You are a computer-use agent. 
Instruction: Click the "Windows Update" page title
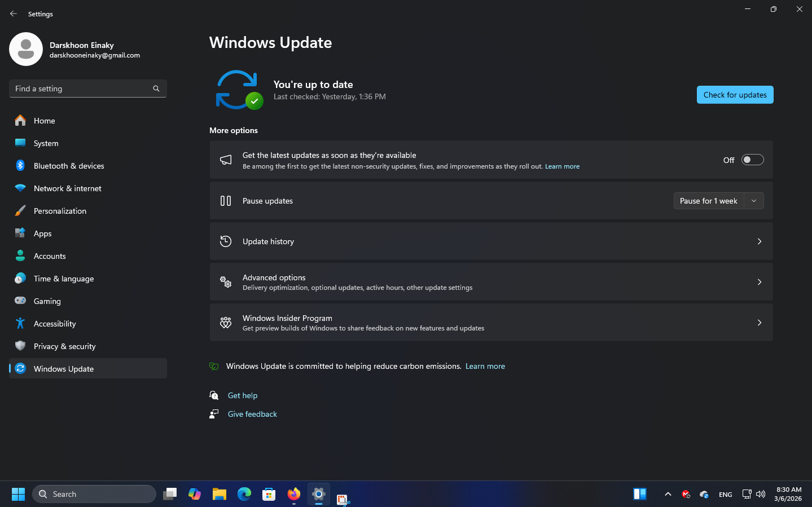coord(270,43)
